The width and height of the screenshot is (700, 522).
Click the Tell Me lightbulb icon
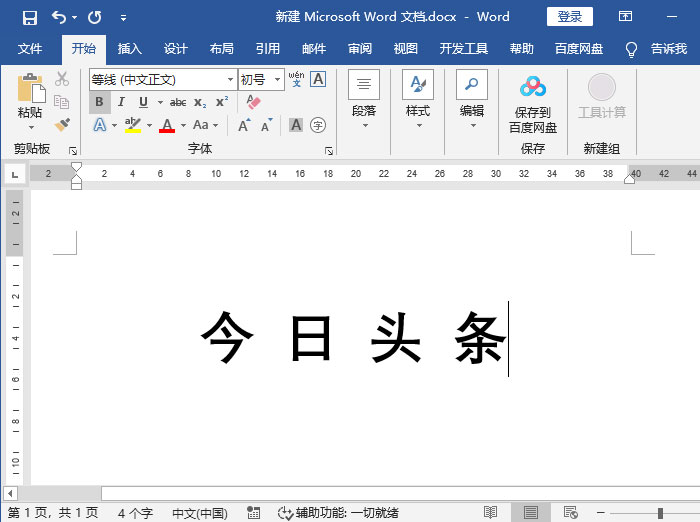click(x=631, y=49)
